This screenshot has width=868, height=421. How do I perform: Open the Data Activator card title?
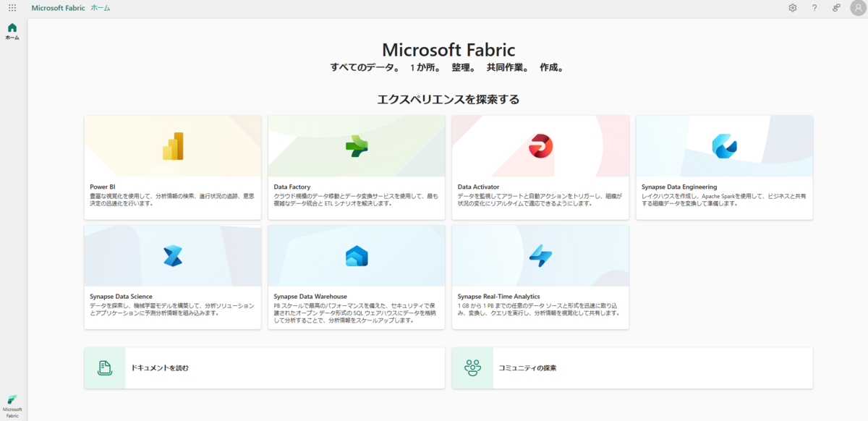(478, 187)
